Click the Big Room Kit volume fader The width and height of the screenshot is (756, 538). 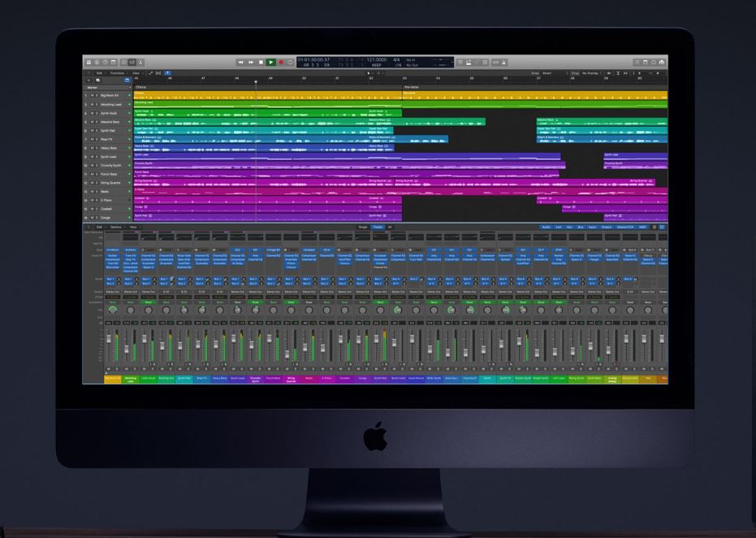[x=109, y=339]
